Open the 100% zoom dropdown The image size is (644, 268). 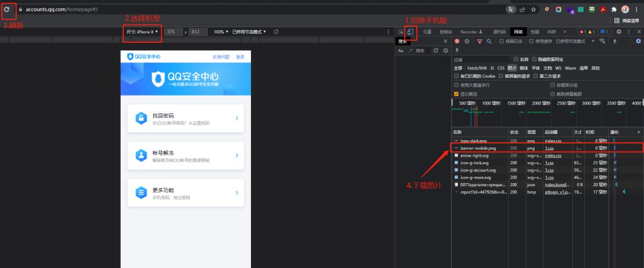(x=221, y=31)
